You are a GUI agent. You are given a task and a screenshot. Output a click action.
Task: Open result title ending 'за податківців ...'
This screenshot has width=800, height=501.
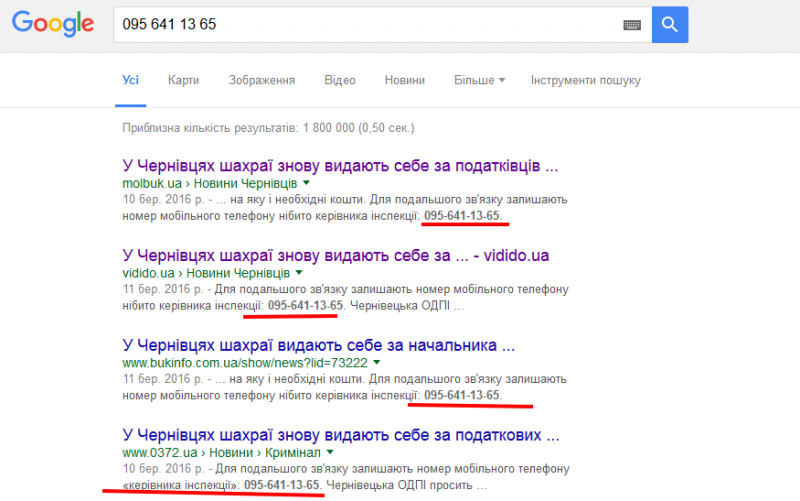pos(340,166)
